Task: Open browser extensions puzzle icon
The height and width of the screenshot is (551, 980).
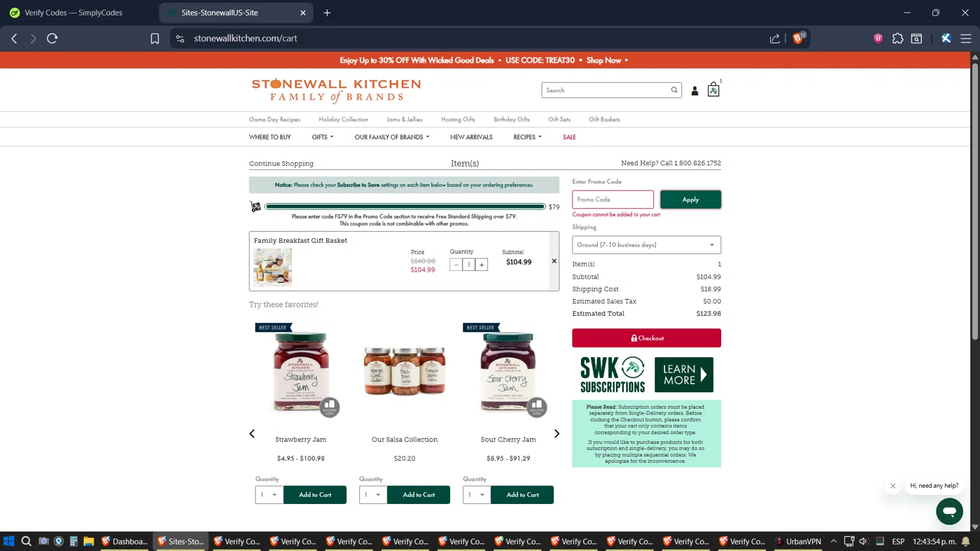Action: [x=898, y=39]
